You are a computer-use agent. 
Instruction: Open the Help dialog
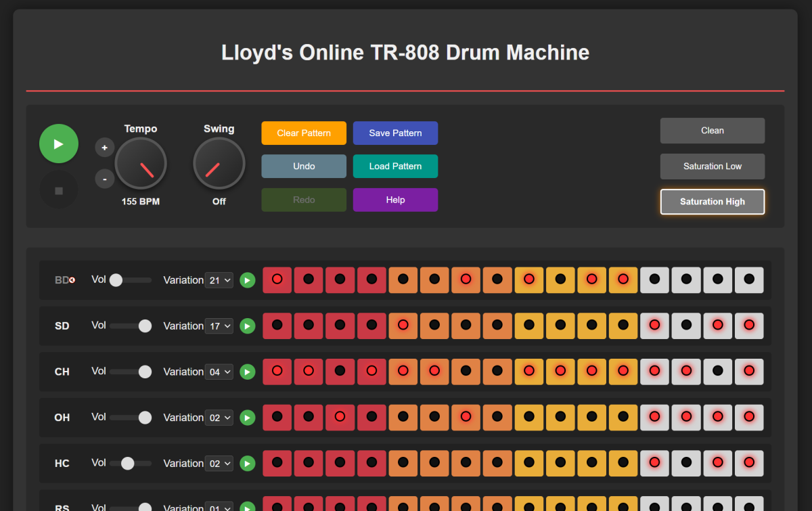tap(395, 200)
